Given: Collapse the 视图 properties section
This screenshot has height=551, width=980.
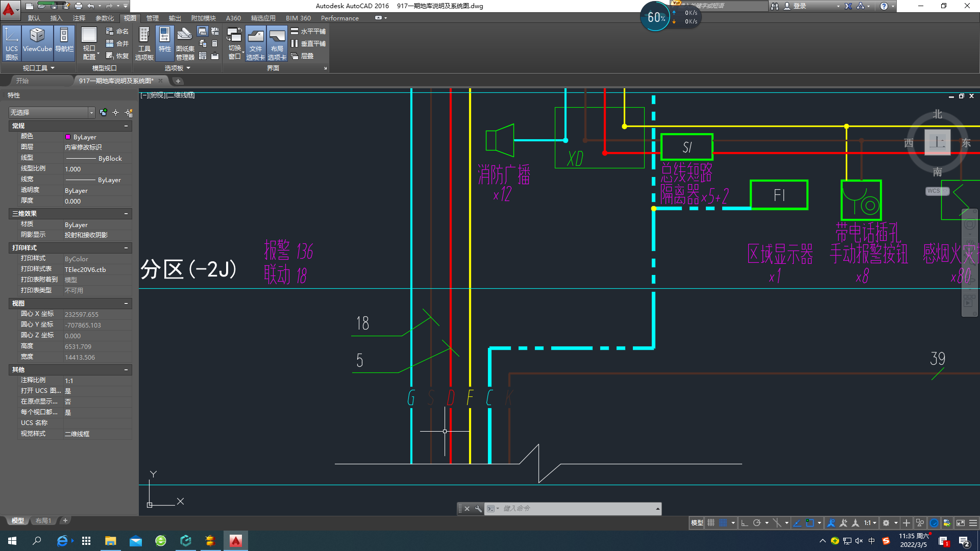Looking at the screenshot, I should tap(126, 303).
